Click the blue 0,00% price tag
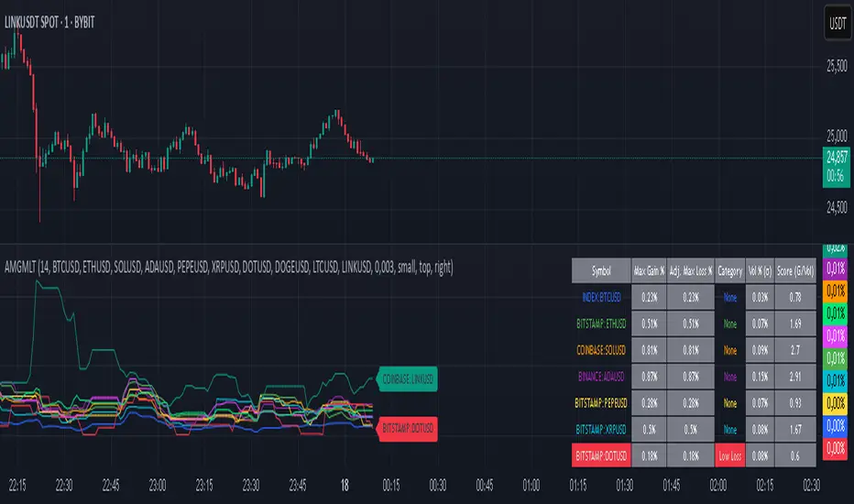This screenshot has width=854, height=504. click(x=835, y=424)
